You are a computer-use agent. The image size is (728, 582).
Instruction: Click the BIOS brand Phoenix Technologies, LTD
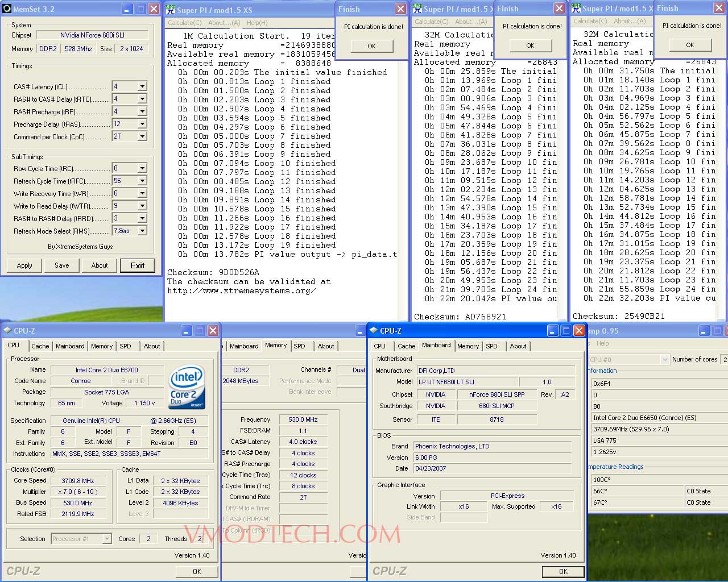492,446
